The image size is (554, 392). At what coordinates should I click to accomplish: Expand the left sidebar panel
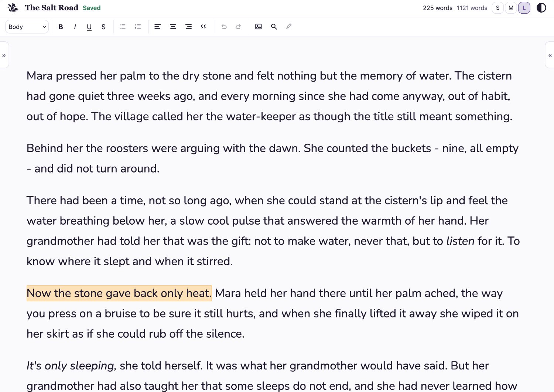point(4,55)
